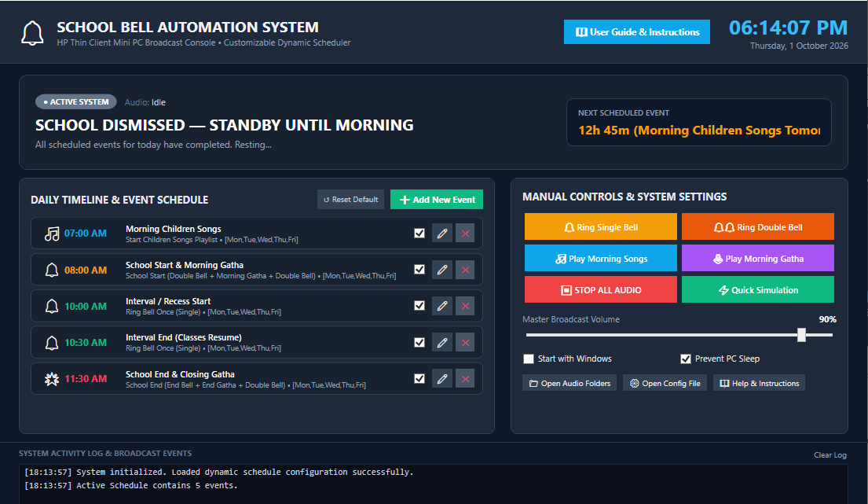Delete School Start & Morning Gatha event
This screenshot has width=868, height=504.
coord(465,270)
